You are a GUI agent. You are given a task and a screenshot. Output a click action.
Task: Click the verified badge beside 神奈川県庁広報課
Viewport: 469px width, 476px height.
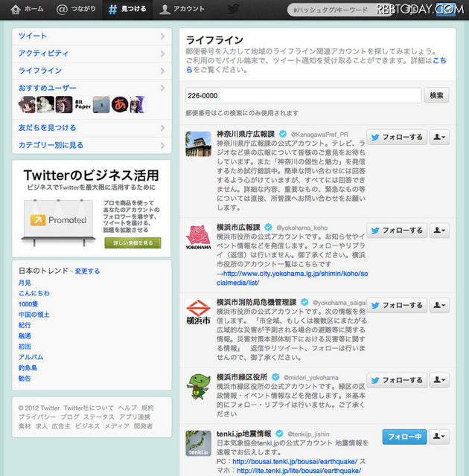(x=283, y=134)
